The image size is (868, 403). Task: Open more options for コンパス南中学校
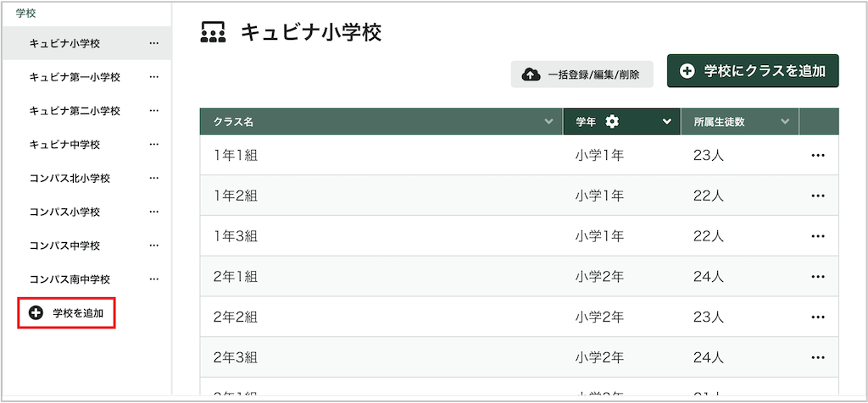pyautogui.click(x=154, y=279)
